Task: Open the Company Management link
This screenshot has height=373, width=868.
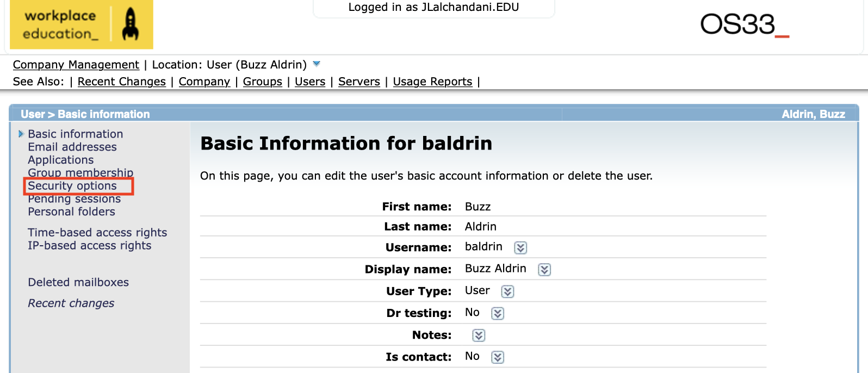Action: point(76,65)
